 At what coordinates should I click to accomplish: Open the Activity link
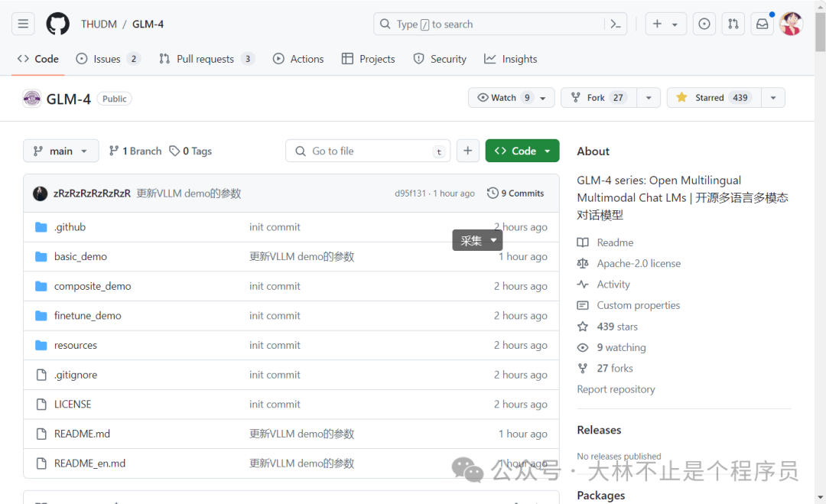tap(613, 285)
